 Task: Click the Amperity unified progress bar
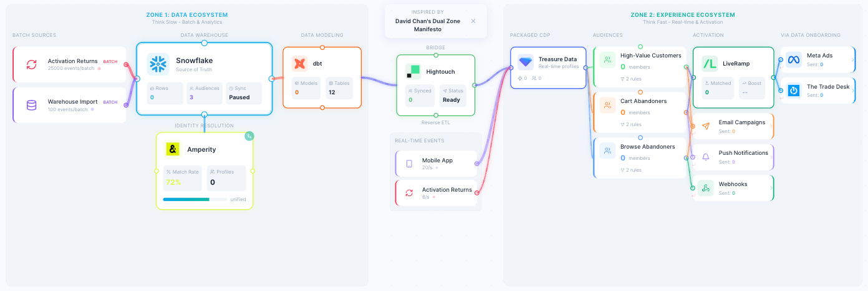(195, 199)
